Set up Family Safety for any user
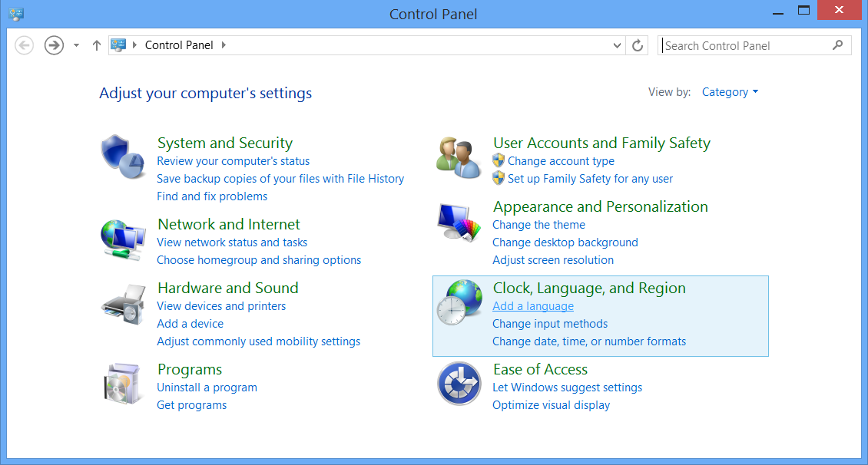This screenshot has height=465, width=868. tap(590, 179)
